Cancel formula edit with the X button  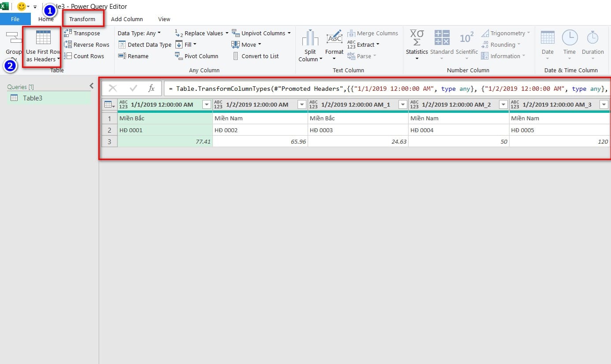pyautogui.click(x=113, y=89)
